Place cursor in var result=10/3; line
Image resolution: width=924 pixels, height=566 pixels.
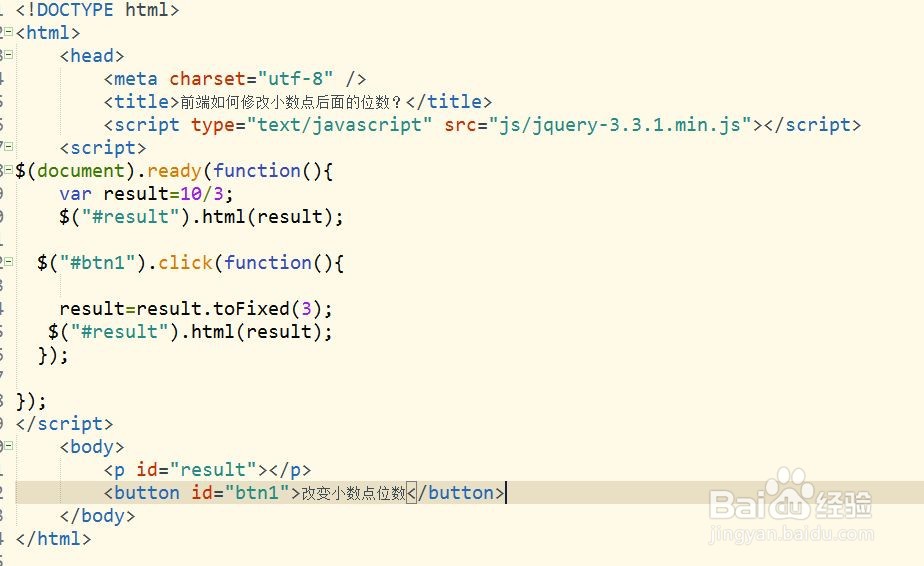[x=146, y=194]
